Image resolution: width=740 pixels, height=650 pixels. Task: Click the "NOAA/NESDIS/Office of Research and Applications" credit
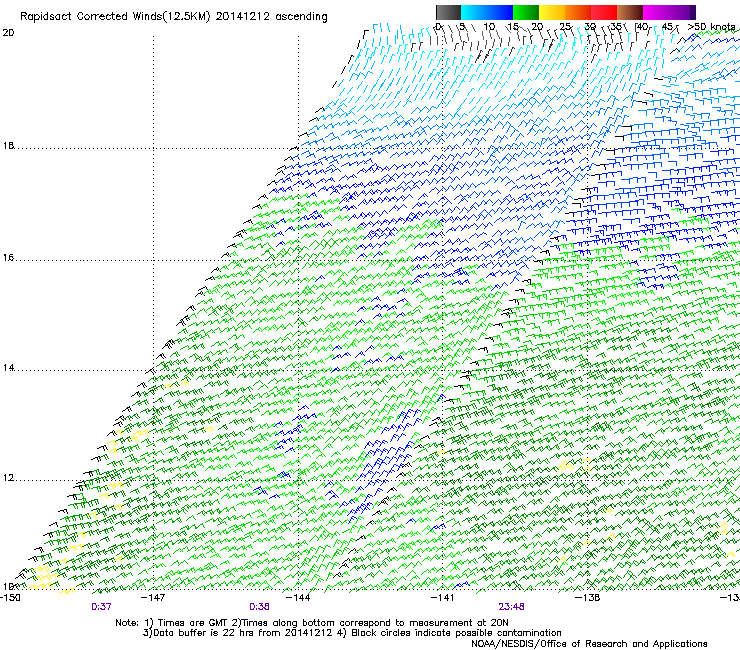coord(589,644)
